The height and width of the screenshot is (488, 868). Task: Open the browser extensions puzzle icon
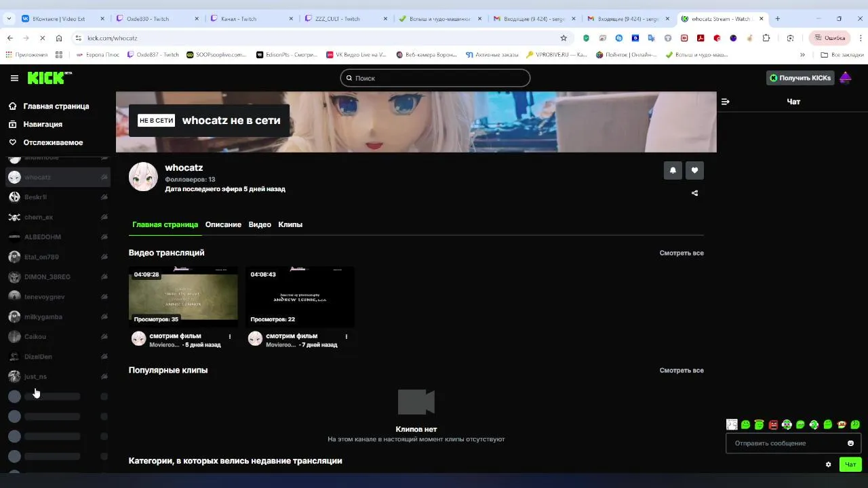point(766,39)
